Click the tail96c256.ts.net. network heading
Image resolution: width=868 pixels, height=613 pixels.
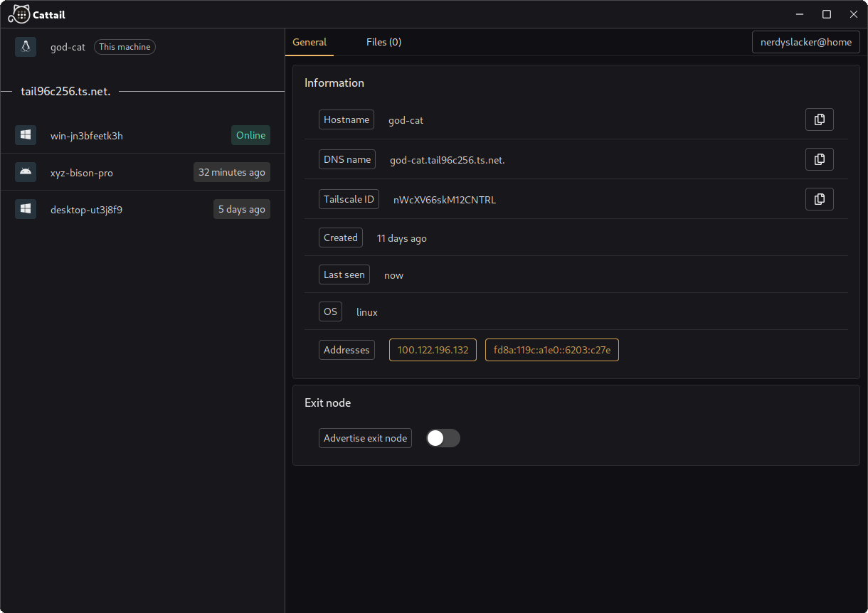click(x=65, y=91)
